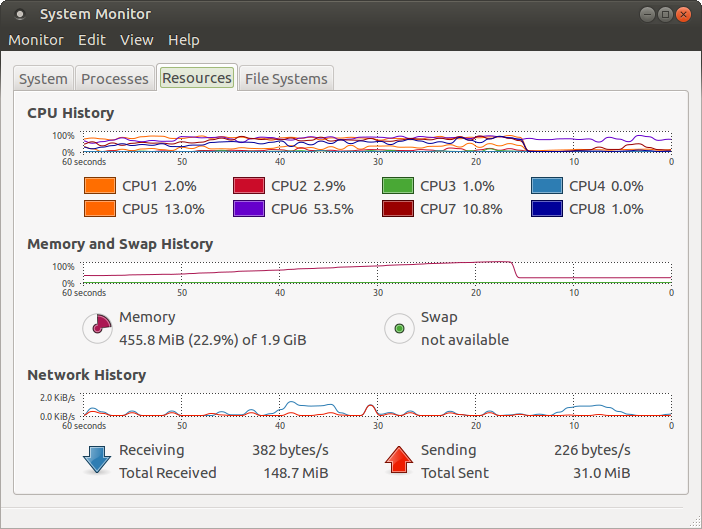
Task: Click the '382 bytes/s' receiving rate
Action: [x=290, y=450]
